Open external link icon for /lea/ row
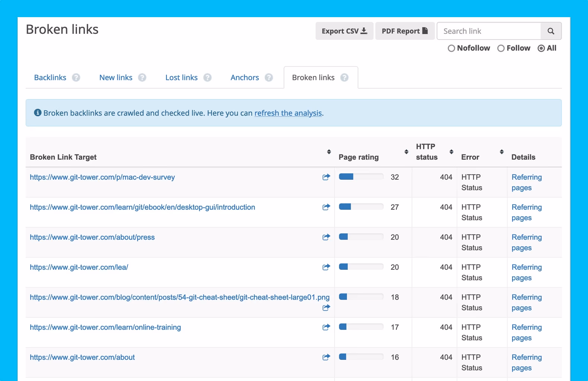The image size is (588, 381). point(326,267)
